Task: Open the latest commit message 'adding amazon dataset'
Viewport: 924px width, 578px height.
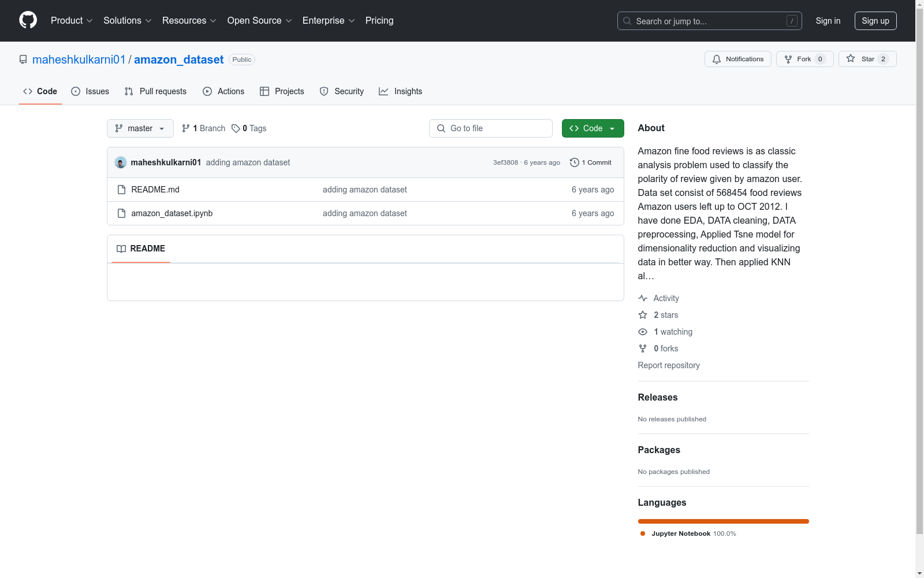Action: pyautogui.click(x=248, y=162)
